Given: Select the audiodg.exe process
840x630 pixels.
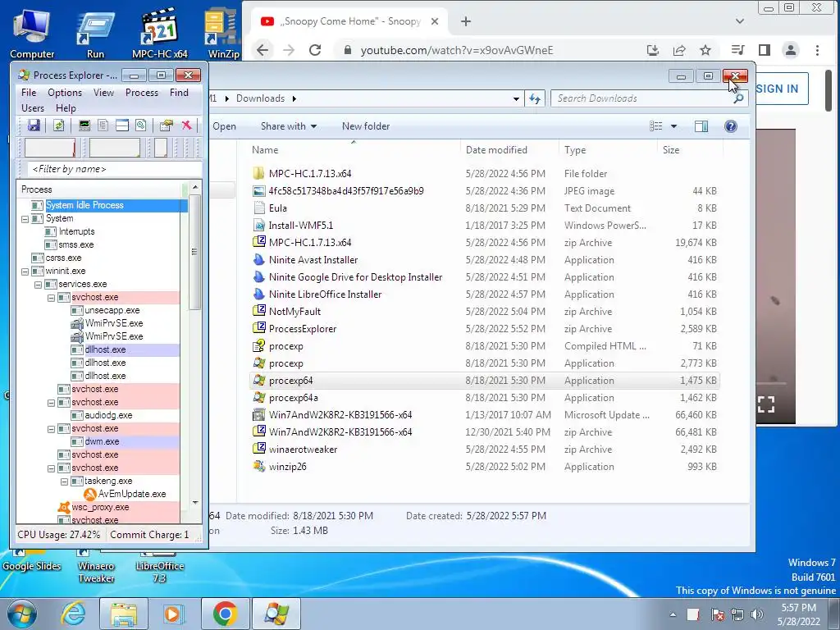Looking at the screenshot, I should pos(108,415).
